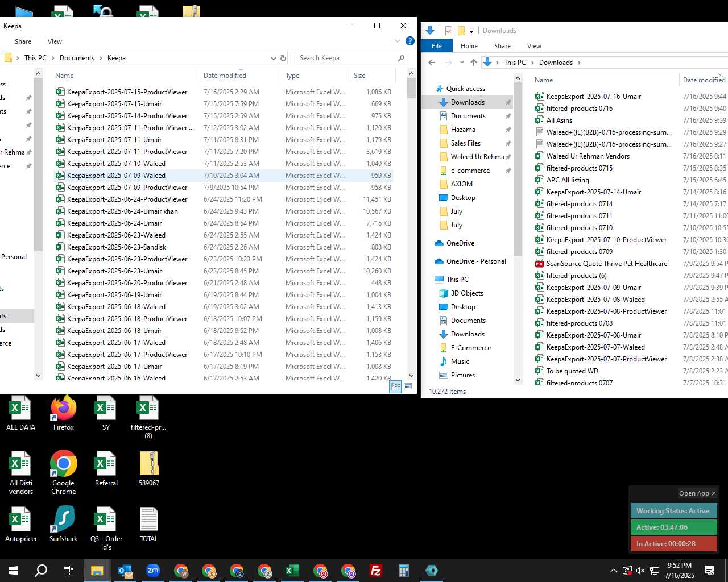Open taskbar Search
Viewport: 728px width, 582px height.
click(41, 571)
